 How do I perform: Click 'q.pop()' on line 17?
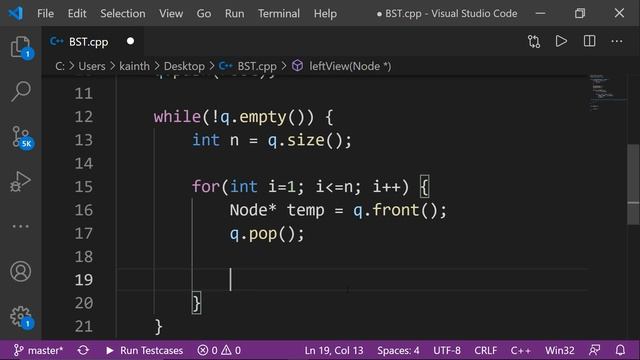(263, 234)
